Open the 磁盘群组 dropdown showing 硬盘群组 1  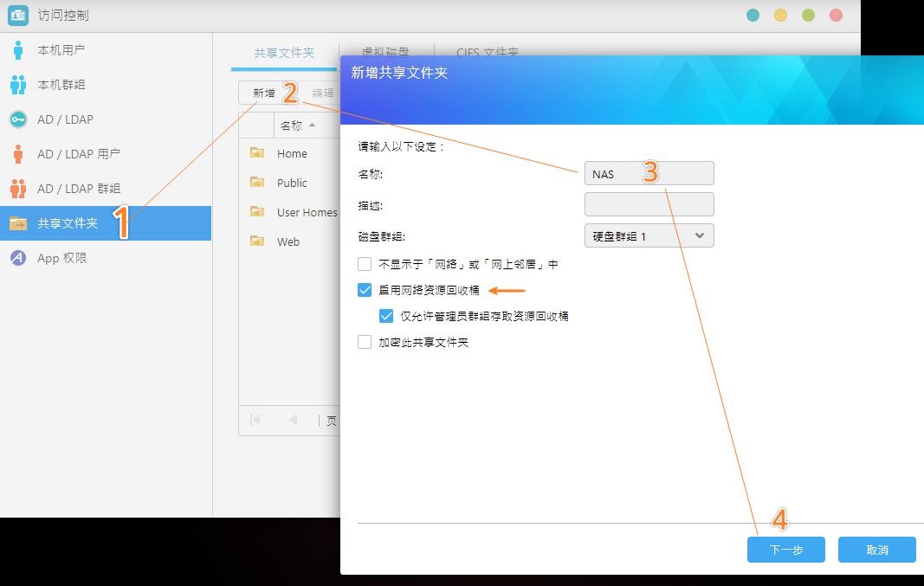coord(649,235)
